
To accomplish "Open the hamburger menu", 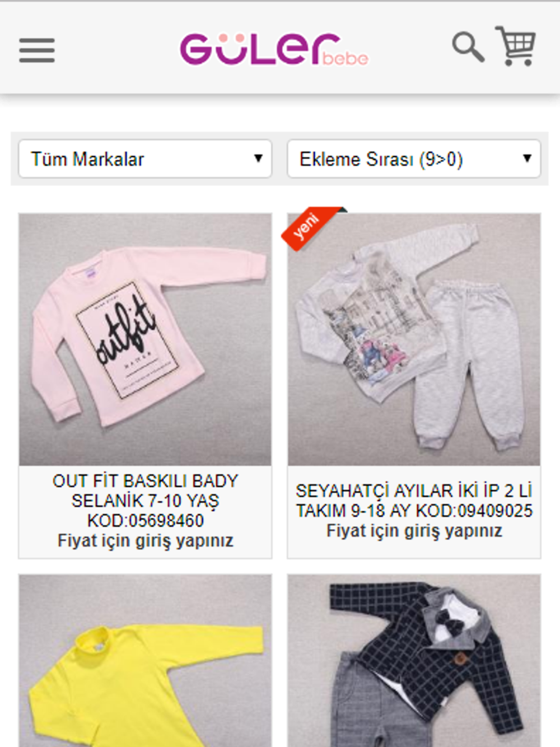I will 37,50.
